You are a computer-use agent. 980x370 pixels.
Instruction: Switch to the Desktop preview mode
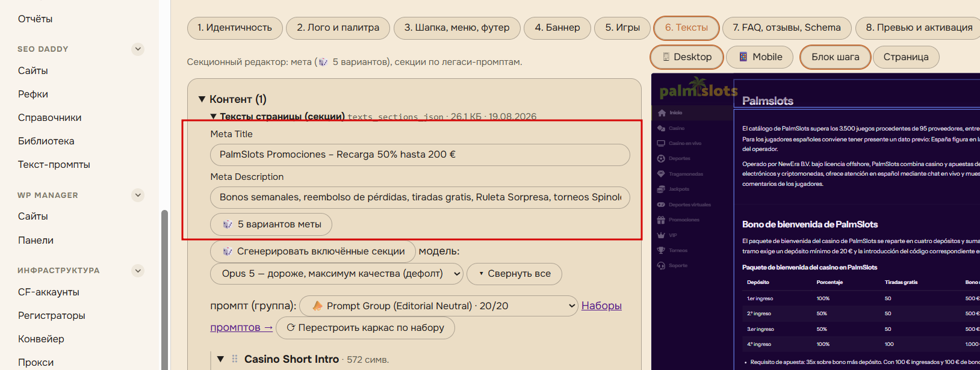pos(687,57)
